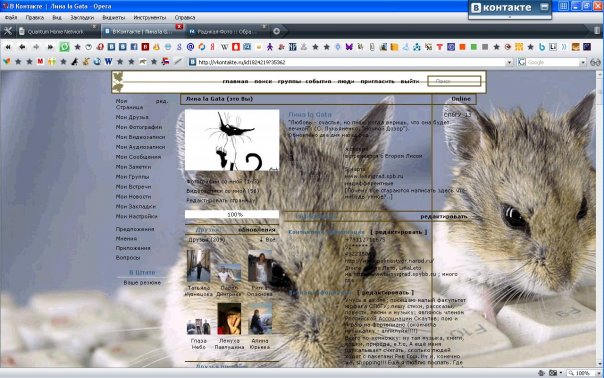Open the panels wrench icon by the tabs
604x378 pixels.
(x=8, y=31)
